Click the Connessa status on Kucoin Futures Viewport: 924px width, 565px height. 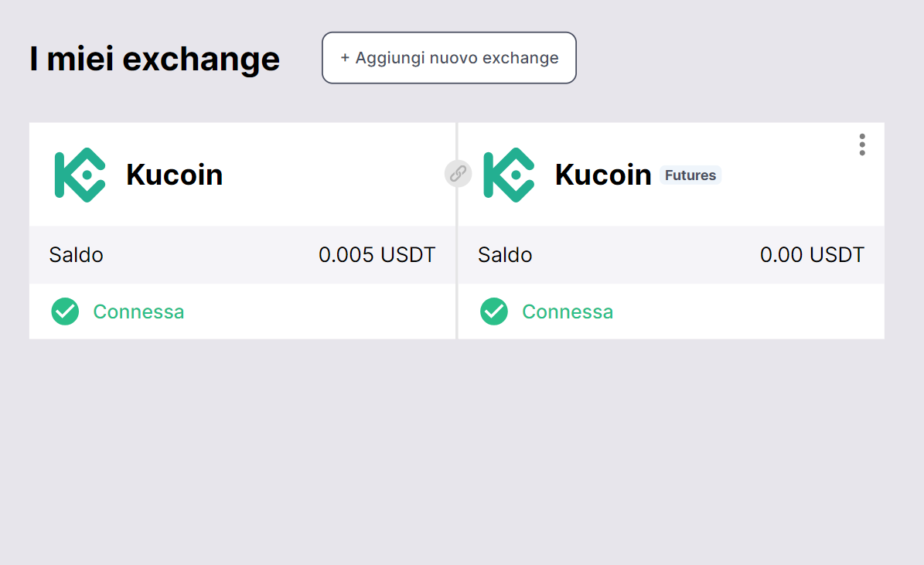coord(568,311)
